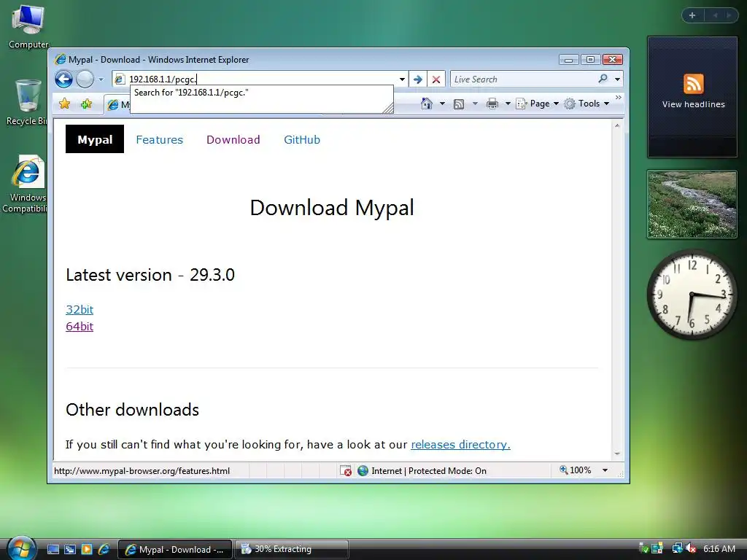Click the 'Latest version - 29.3.0' heading
This screenshot has width=747, height=560.
click(150, 275)
